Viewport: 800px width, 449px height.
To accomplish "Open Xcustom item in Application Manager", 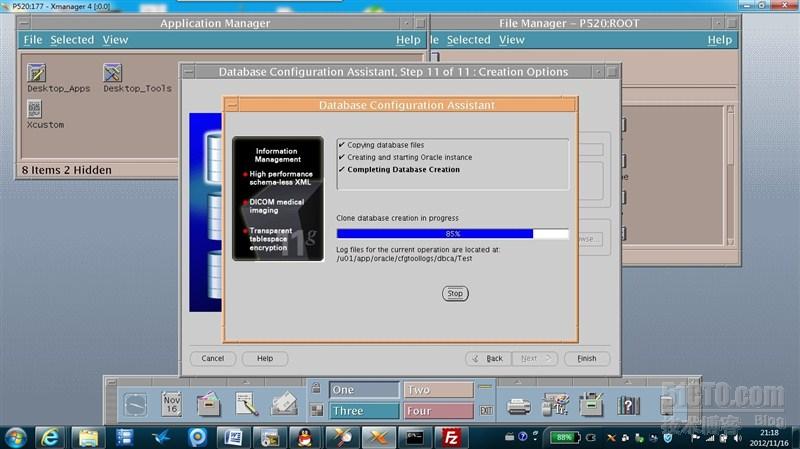I will [x=34, y=109].
